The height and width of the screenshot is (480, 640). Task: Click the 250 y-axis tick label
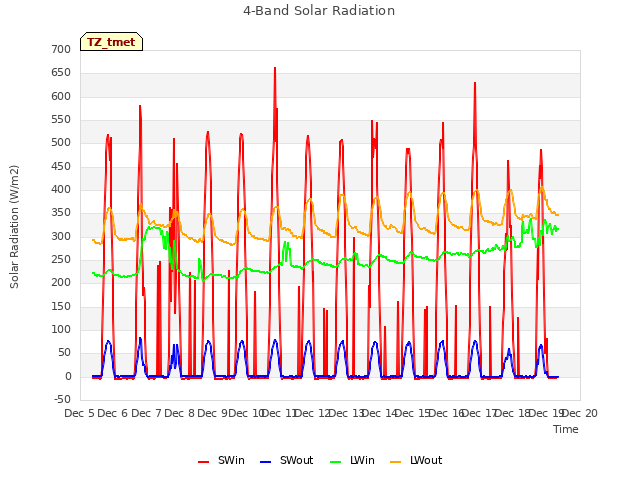(61, 260)
